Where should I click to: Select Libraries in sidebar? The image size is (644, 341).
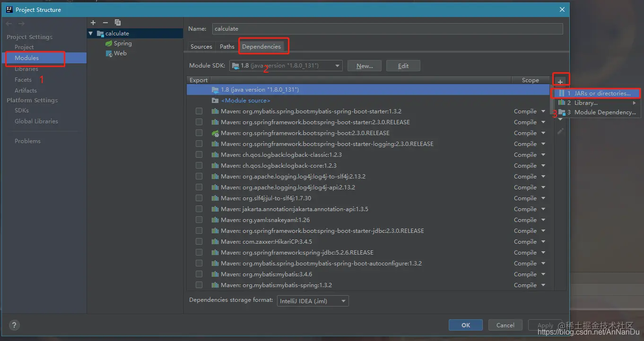pos(26,69)
